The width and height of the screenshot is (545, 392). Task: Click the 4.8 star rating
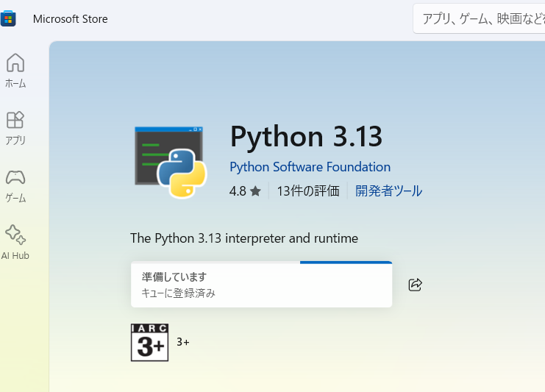pyautogui.click(x=245, y=190)
